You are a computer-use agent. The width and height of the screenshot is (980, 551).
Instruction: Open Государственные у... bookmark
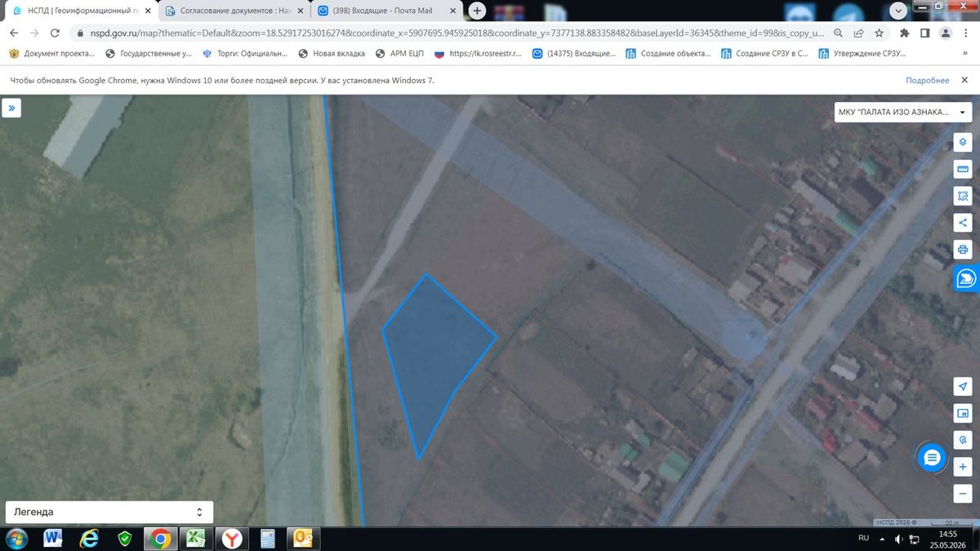coord(149,54)
